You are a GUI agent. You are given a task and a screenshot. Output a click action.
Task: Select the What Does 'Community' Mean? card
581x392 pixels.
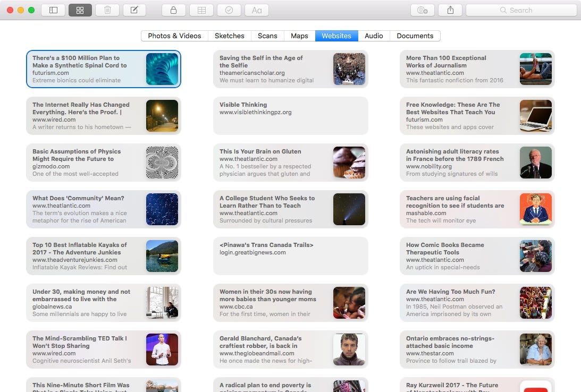point(104,209)
